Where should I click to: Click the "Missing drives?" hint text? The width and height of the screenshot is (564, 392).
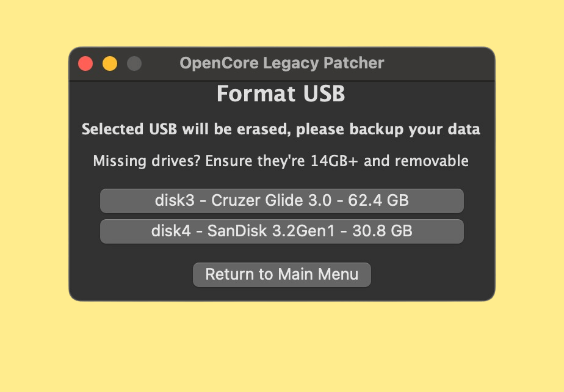click(x=281, y=162)
